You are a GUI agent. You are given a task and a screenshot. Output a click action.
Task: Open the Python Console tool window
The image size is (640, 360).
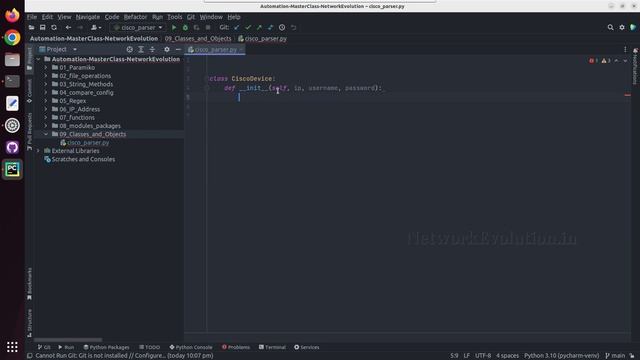191,347
